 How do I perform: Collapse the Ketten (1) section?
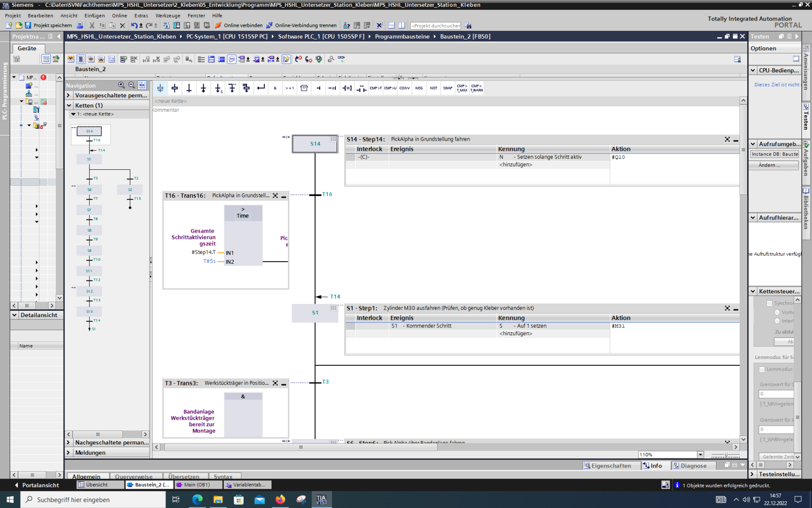click(69, 106)
